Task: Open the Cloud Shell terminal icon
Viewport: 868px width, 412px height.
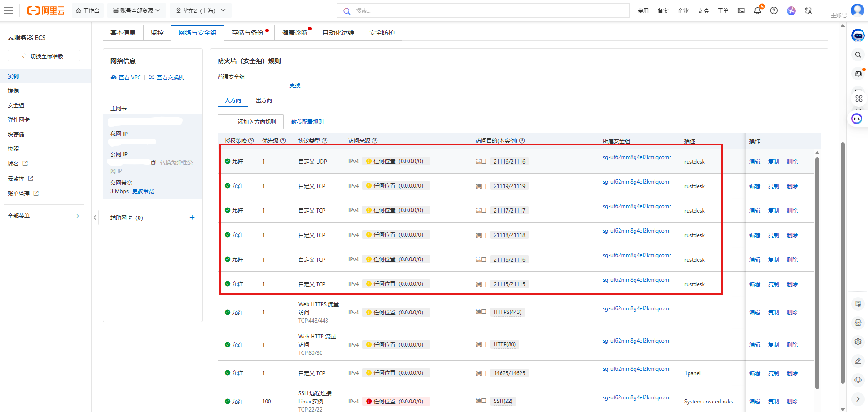Action: pos(741,10)
